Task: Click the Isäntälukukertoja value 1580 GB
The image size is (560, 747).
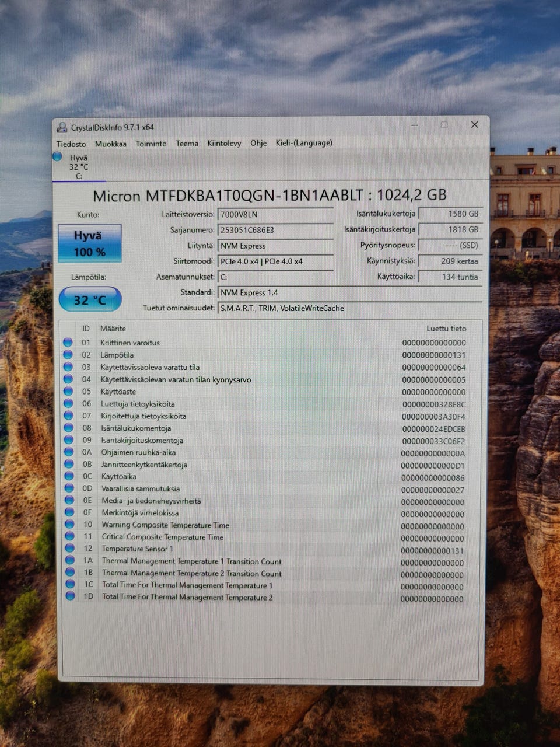Action: [450, 214]
